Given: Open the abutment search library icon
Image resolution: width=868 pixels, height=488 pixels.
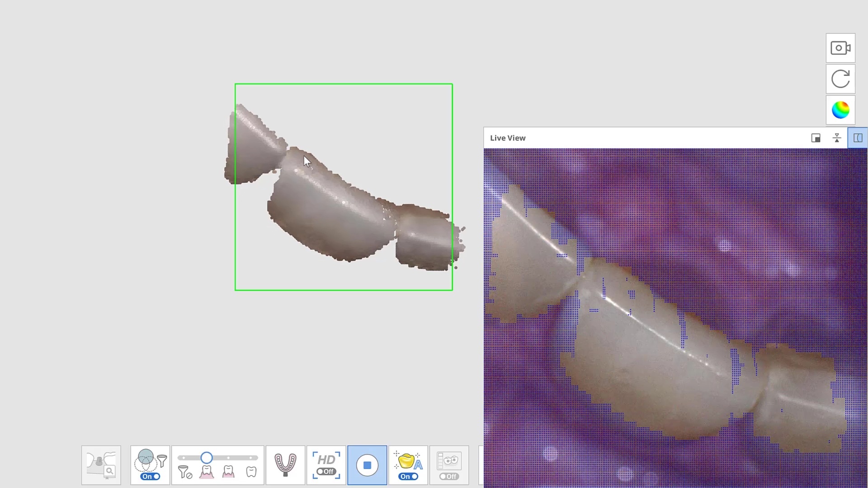Looking at the screenshot, I should [x=101, y=465].
